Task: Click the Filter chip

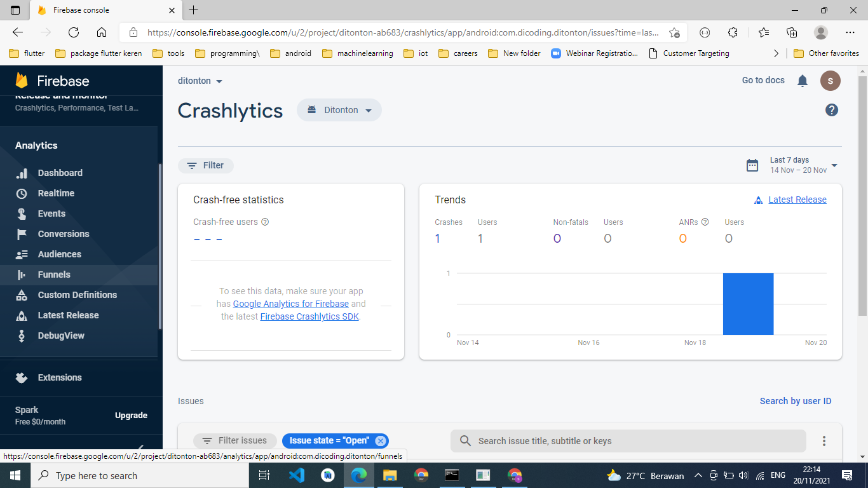Action: point(206,165)
